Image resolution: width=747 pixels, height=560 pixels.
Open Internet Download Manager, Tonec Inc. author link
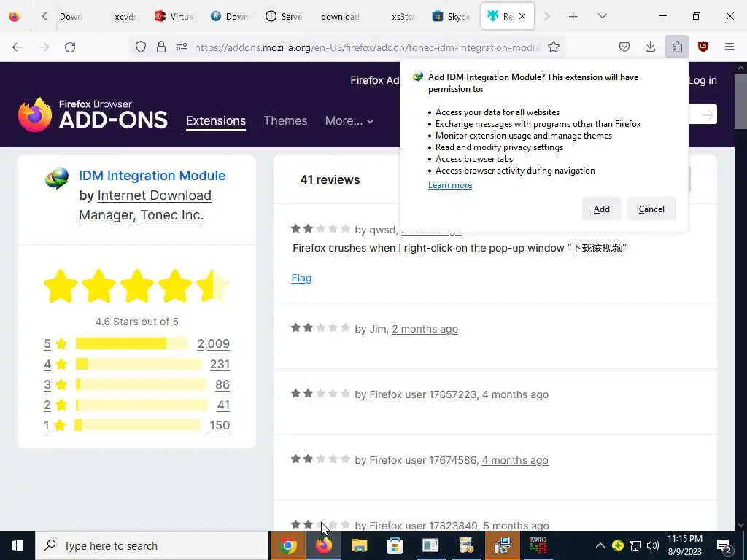145,205
